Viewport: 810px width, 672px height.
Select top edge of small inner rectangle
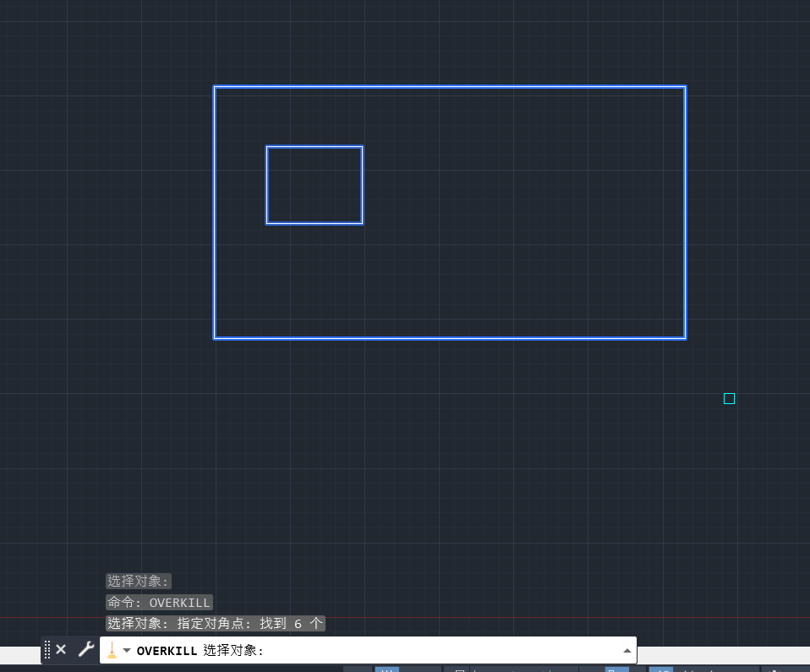[x=315, y=147]
